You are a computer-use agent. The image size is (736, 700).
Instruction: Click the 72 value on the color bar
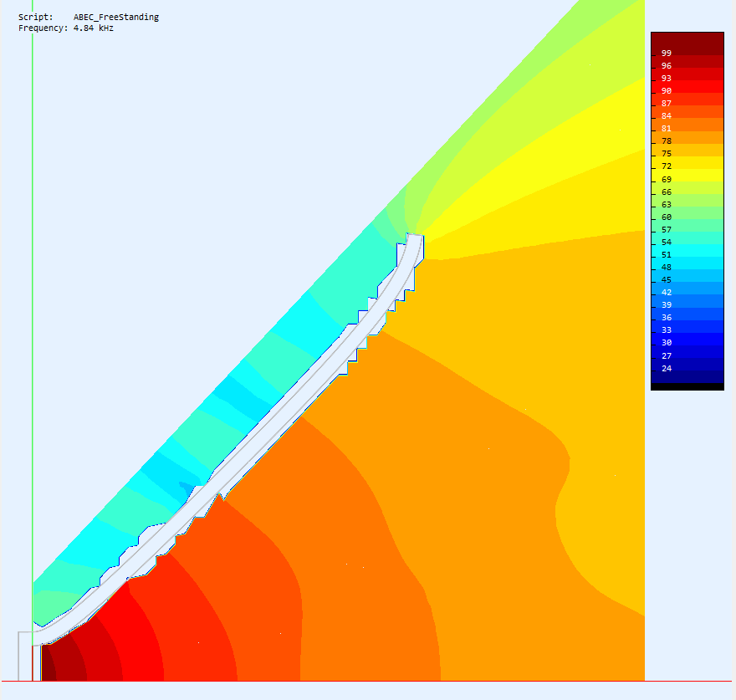click(666, 166)
